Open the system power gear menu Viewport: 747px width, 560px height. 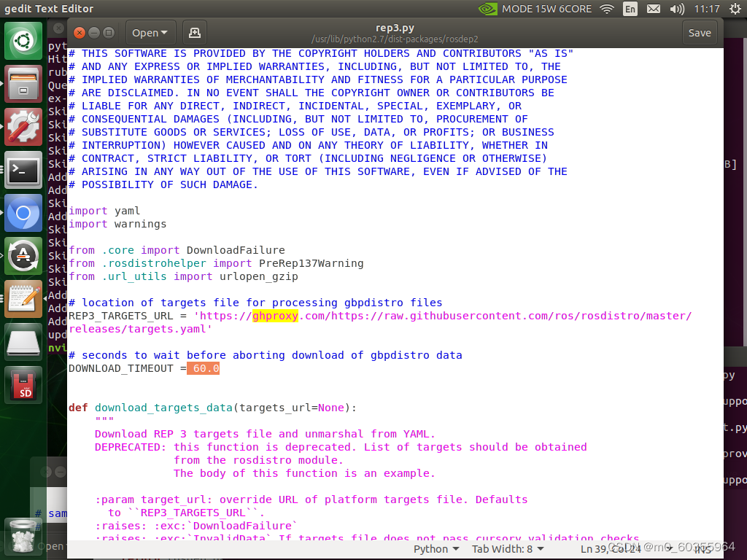[735, 9]
